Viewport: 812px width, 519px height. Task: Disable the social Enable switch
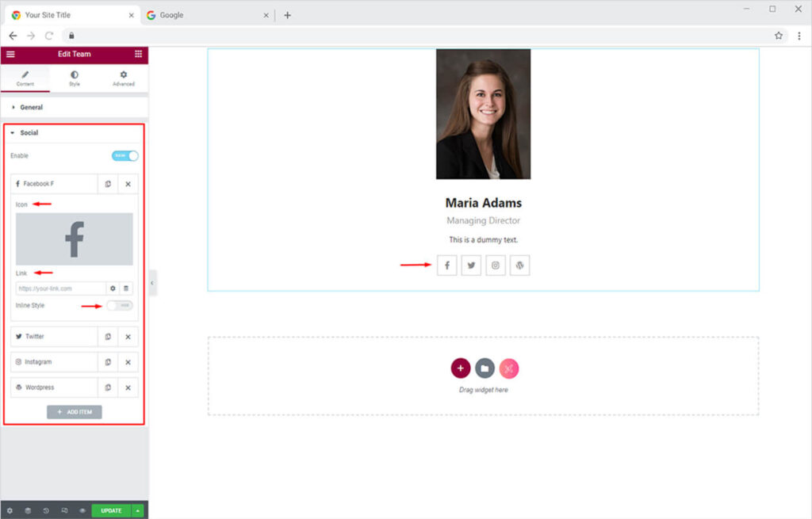pyautogui.click(x=124, y=156)
